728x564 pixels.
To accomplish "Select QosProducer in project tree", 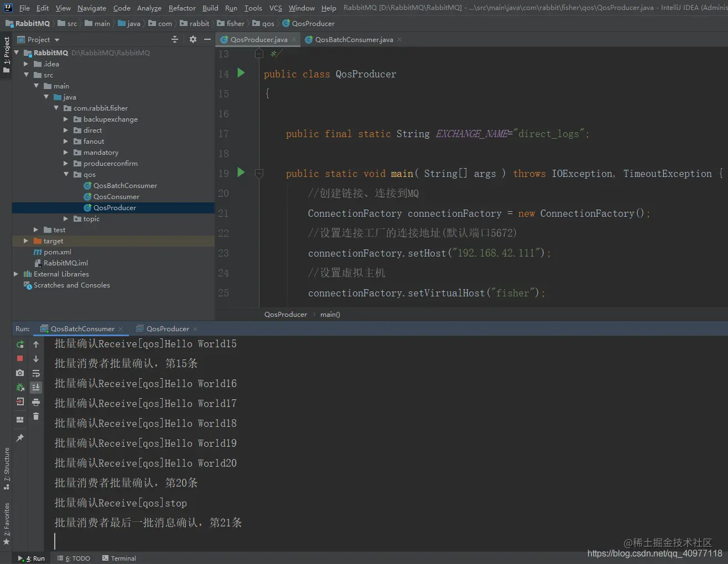I will (x=115, y=207).
